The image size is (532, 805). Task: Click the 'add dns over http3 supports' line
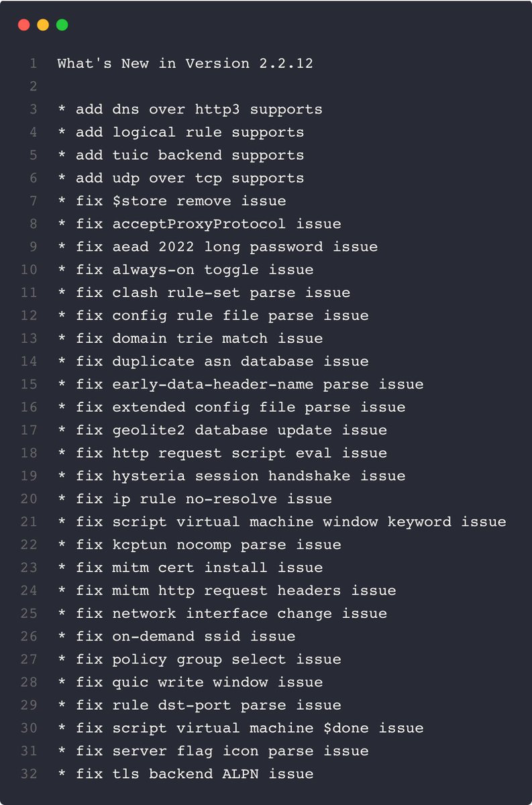pyautogui.click(x=190, y=109)
